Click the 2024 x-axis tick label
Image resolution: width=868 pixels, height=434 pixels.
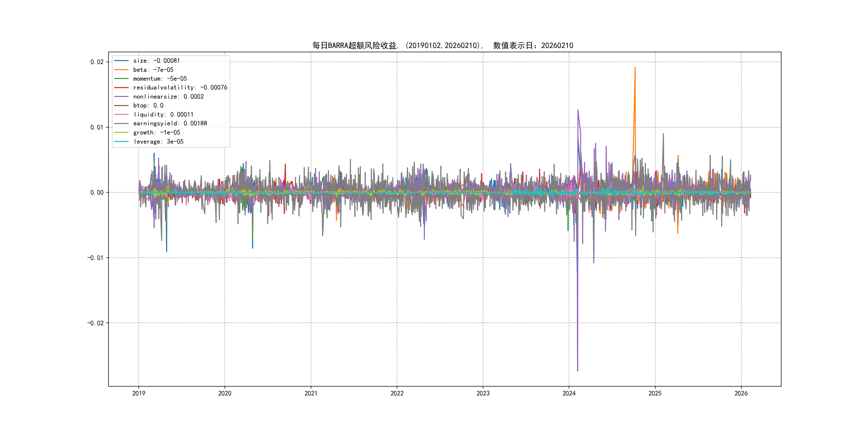pos(569,393)
